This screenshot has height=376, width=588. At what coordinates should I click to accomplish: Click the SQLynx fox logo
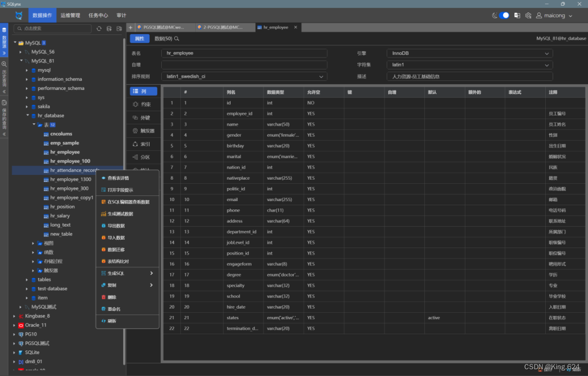[19, 15]
